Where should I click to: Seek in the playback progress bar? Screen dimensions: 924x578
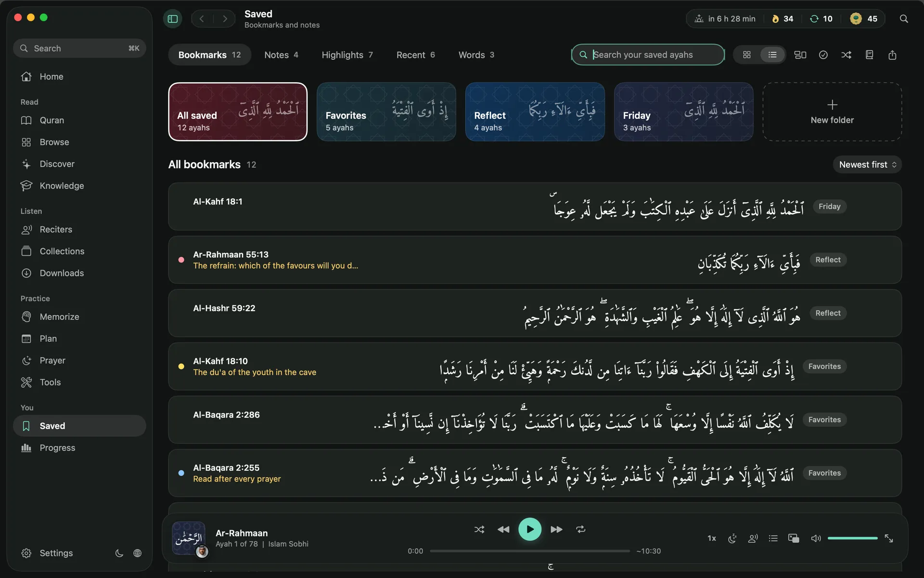click(x=530, y=551)
